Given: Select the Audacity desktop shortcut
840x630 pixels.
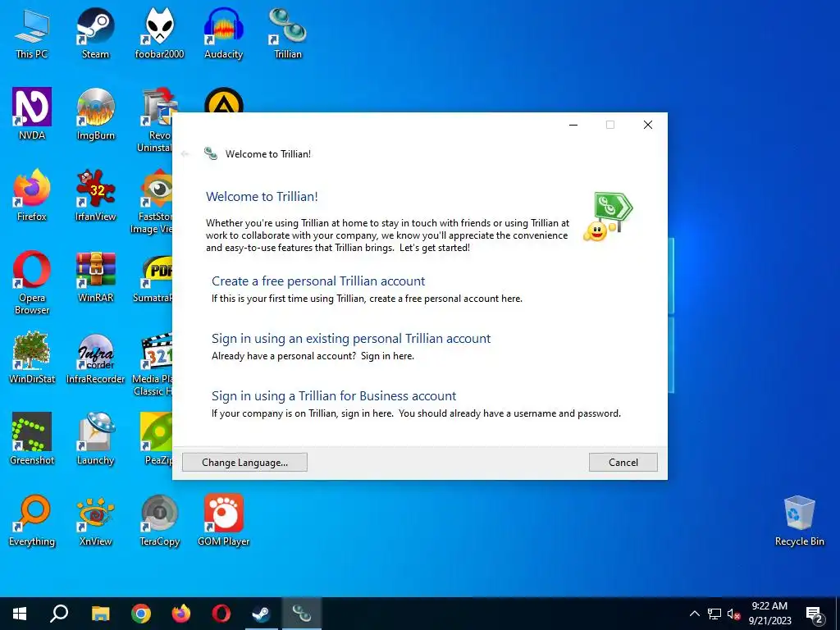Looking at the screenshot, I should coord(223,33).
